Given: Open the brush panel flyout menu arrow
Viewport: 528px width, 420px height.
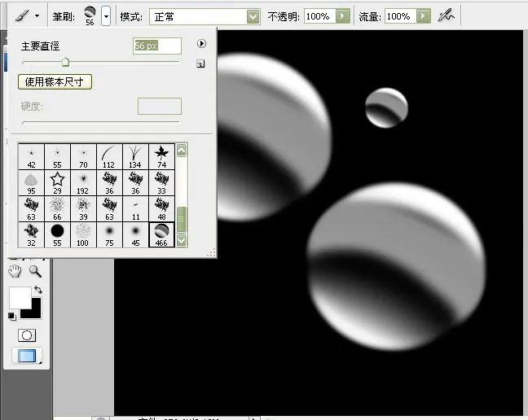Looking at the screenshot, I should pyautogui.click(x=201, y=44).
